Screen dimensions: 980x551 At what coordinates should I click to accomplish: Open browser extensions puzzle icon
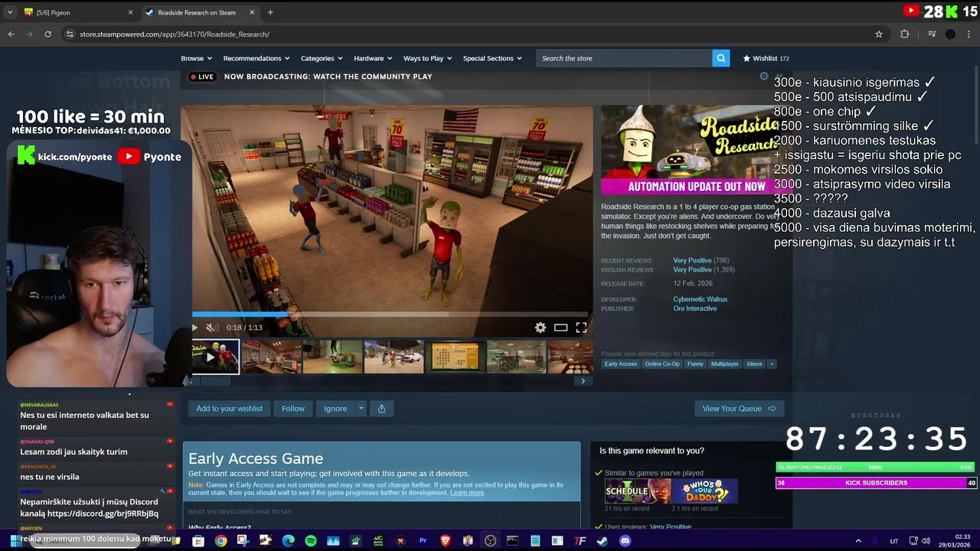coord(904,34)
